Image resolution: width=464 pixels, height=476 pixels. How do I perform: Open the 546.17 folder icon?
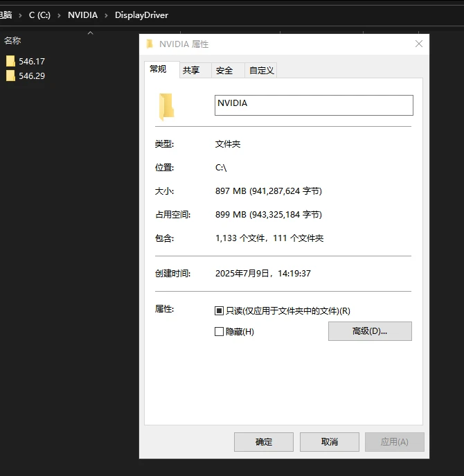(x=10, y=61)
